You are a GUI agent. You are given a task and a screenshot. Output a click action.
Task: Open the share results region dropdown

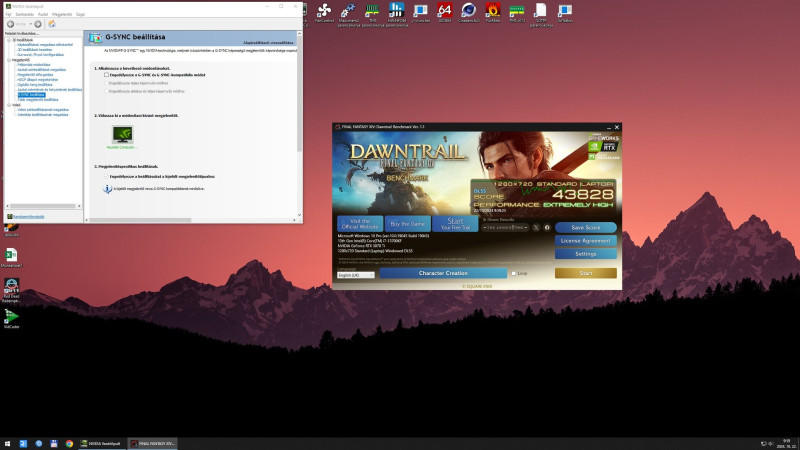tap(505, 228)
